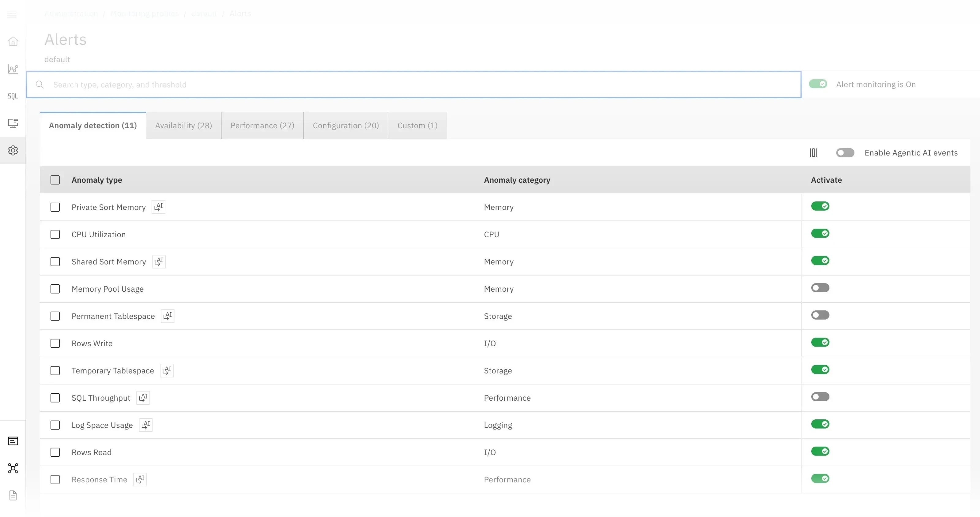
Task: Enable Agentic AI events toggle
Action: pos(845,153)
